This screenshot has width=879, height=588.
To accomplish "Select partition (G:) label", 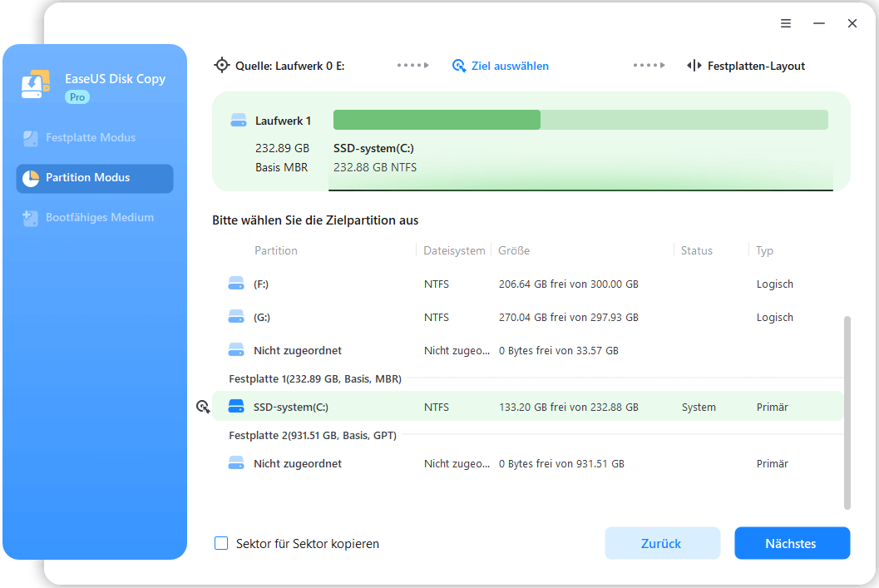I will tap(262, 317).
